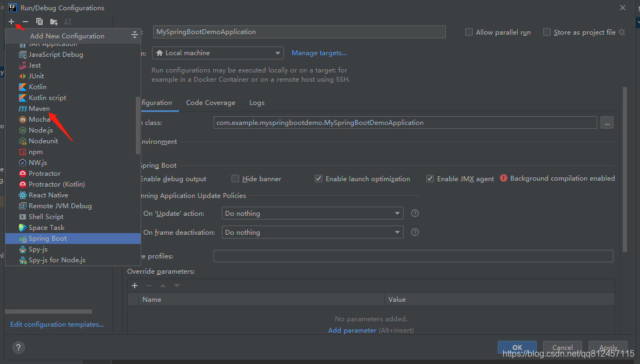This screenshot has height=364, width=640.
Task: Enable Store as project file checkbox
Action: pyautogui.click(x=547, y=32)
